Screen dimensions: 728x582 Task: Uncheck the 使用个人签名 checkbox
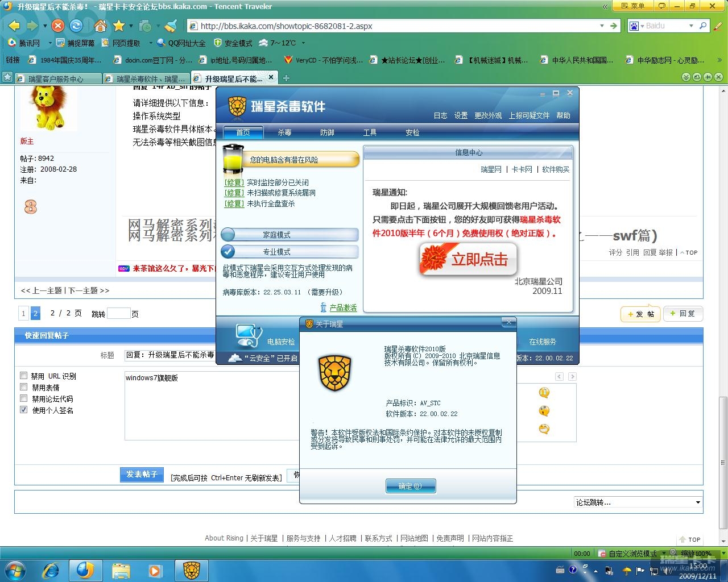(x=24, y=410)
